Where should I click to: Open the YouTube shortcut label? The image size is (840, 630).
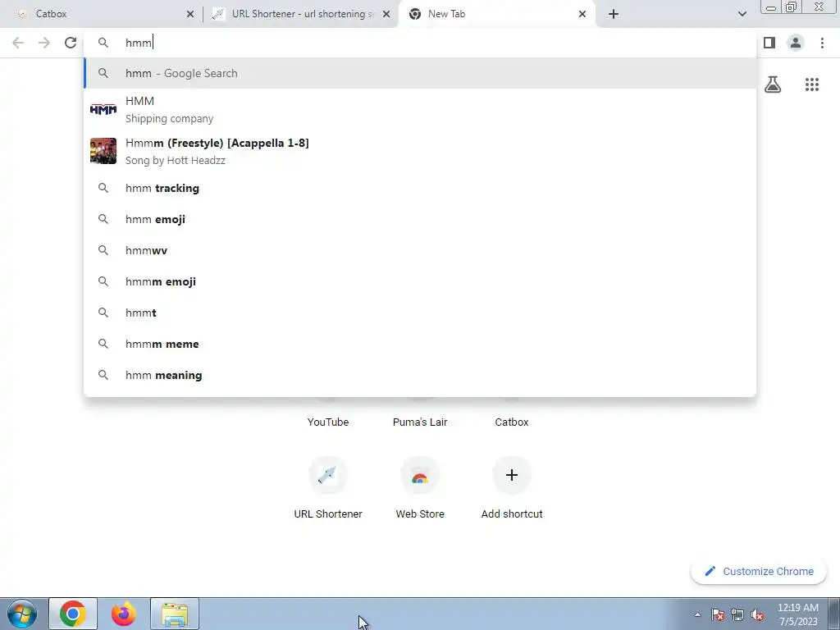pos(328,422)
